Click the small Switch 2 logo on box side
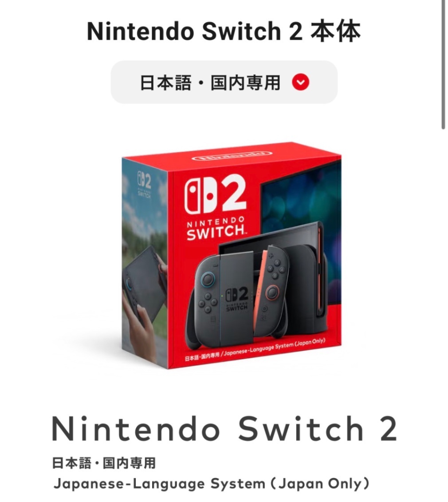The height and width of the screenshot is (502, 448). 144,184
